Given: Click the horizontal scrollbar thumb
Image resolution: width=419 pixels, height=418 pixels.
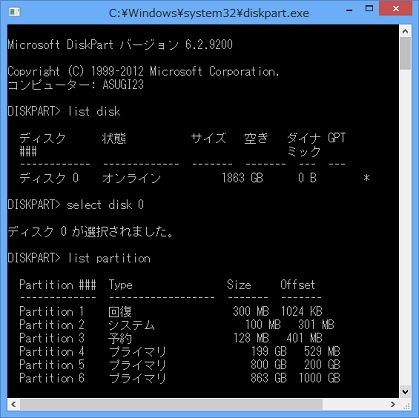Looking at the screenshot, I should point(171,404).
